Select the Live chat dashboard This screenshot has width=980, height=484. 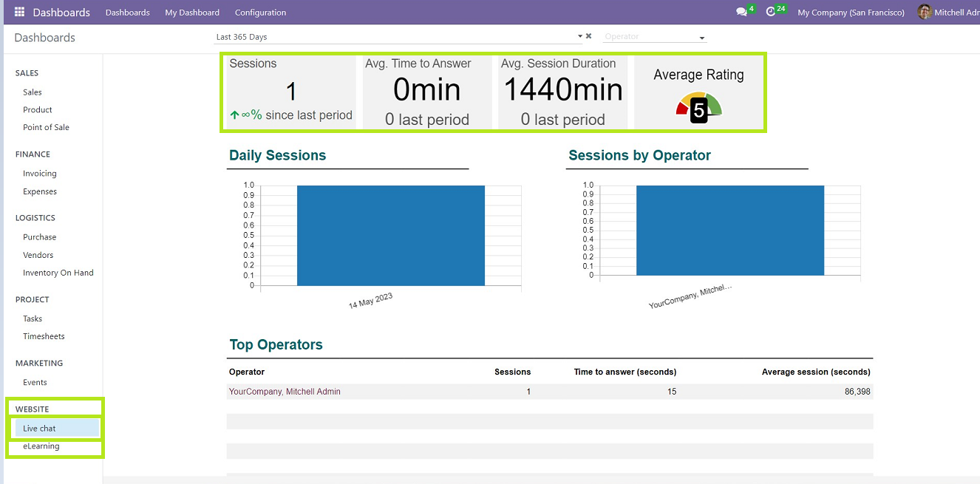coord(57,429)
